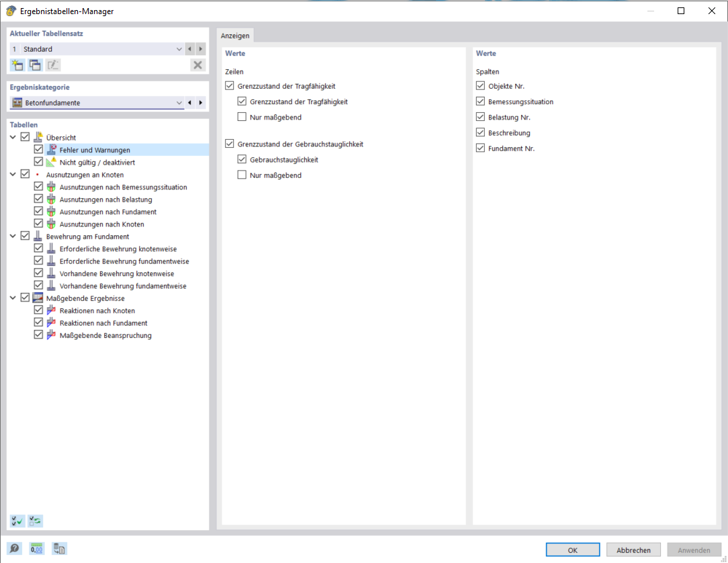Click the 'Ergebniskategorie' heading
This screenshot has width=728, height=563.
[40, 87]
